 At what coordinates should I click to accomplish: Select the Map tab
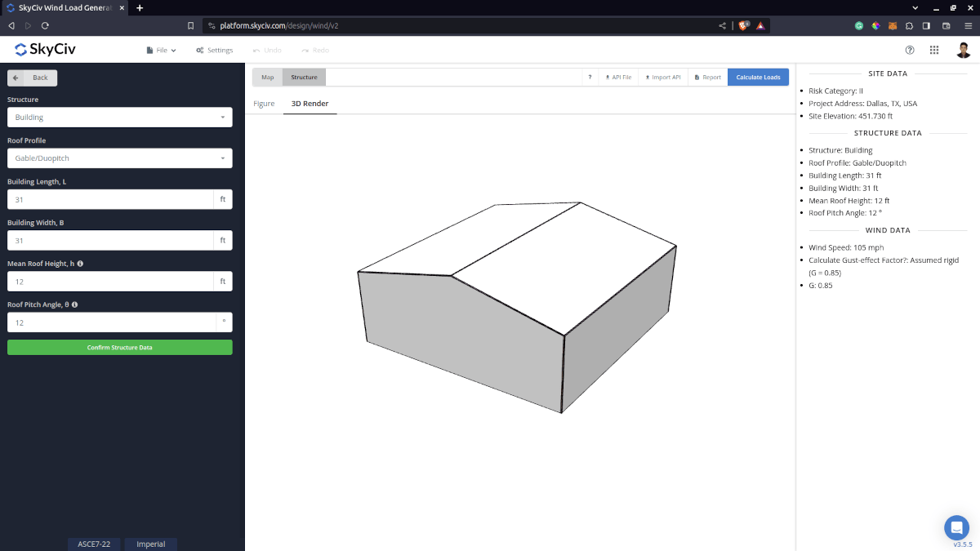point(266,76)
